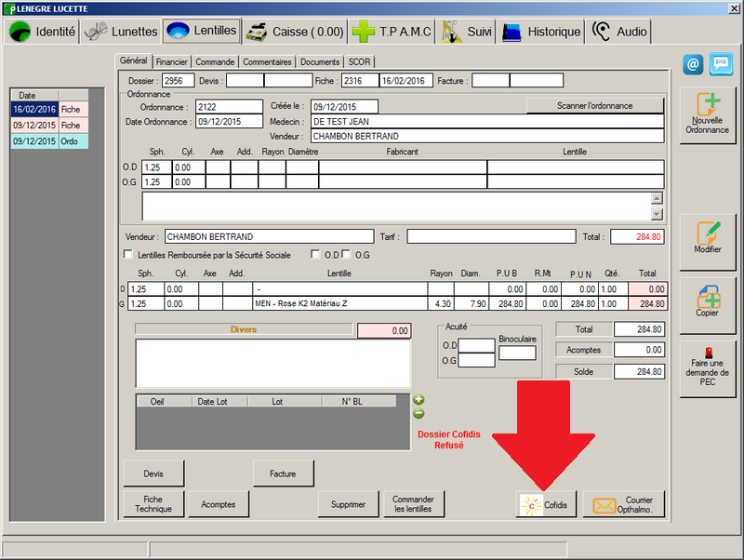Click the Date column header in left list
The height and width of the screenshot is (560, 744).
pos(35,96)
